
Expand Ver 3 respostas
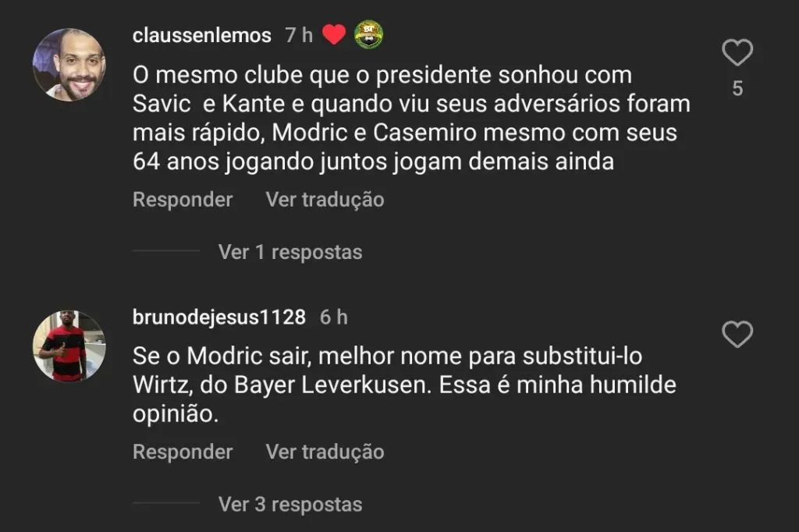click(290, 504)
